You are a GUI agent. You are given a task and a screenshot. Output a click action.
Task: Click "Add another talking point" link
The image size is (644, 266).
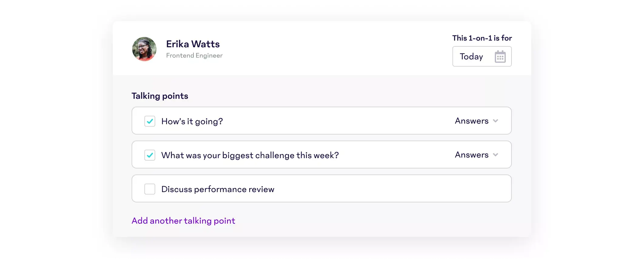(x=183, y=221)
